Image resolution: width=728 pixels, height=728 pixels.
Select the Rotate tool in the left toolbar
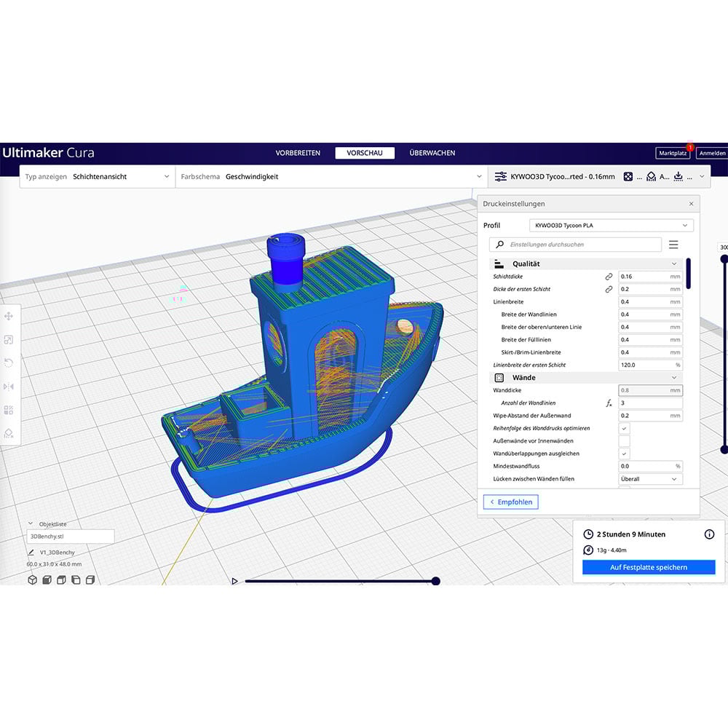coord(8,363)
